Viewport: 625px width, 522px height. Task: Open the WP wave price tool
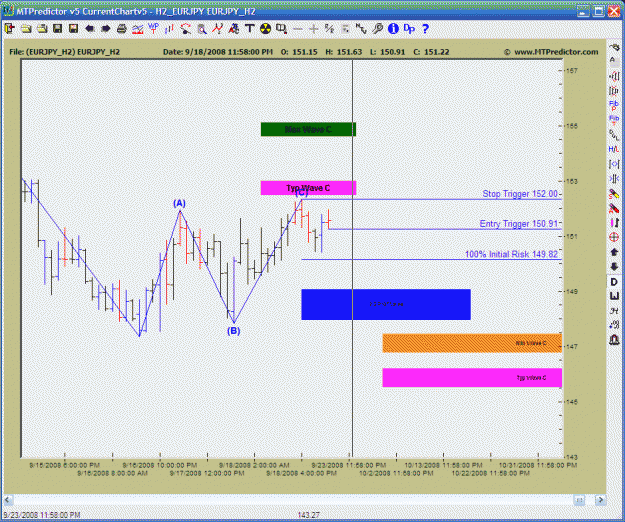[x=153, y=29]
